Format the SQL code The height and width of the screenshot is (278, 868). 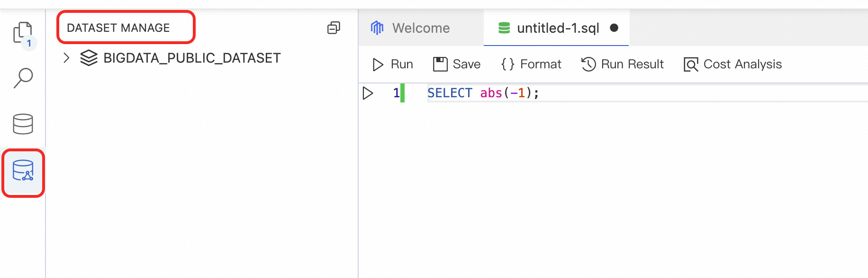tap(531, 64)
